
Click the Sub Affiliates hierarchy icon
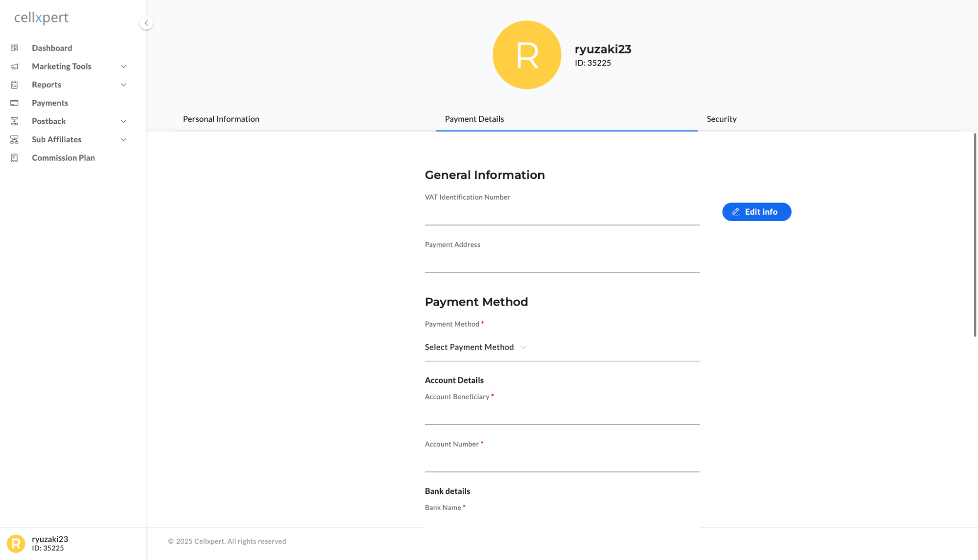point(14,139)
